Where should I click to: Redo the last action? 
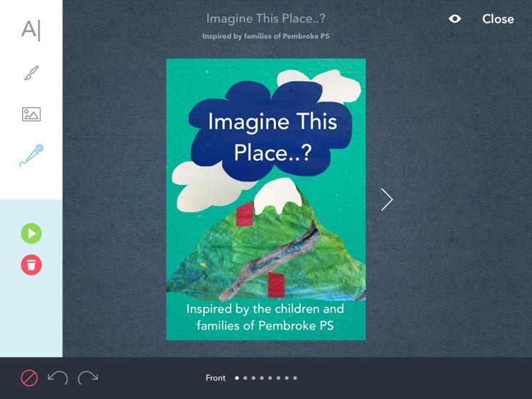coord(88,378)
